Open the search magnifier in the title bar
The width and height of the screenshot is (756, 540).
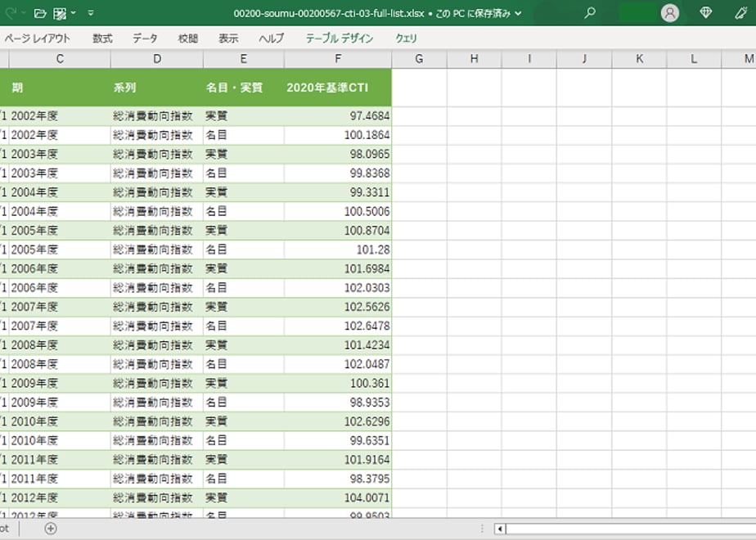(590, 13)
